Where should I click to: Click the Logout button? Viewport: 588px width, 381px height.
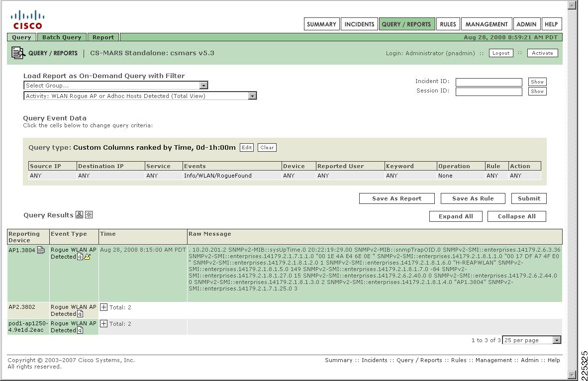coord(501,53)
